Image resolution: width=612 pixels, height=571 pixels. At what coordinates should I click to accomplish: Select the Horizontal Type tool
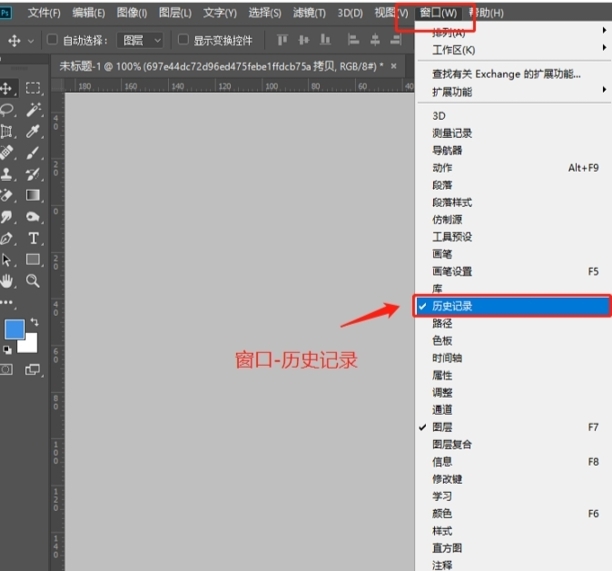33,238
